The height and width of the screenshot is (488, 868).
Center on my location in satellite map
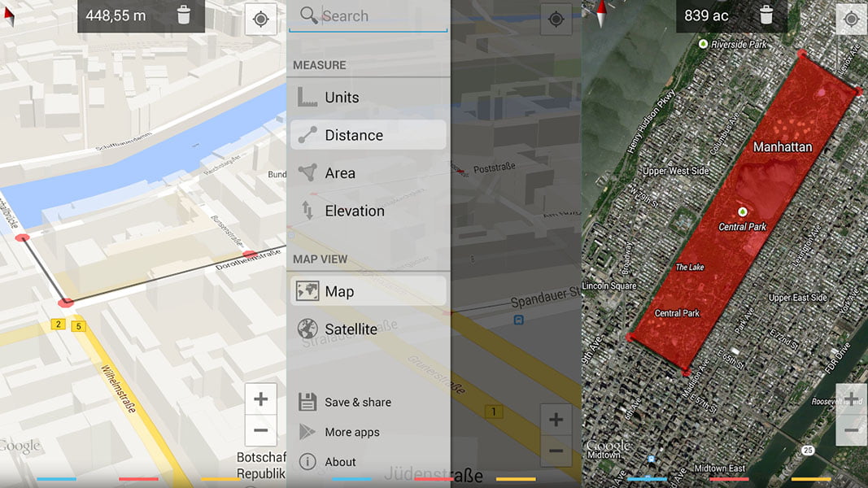tap(851, 19)
